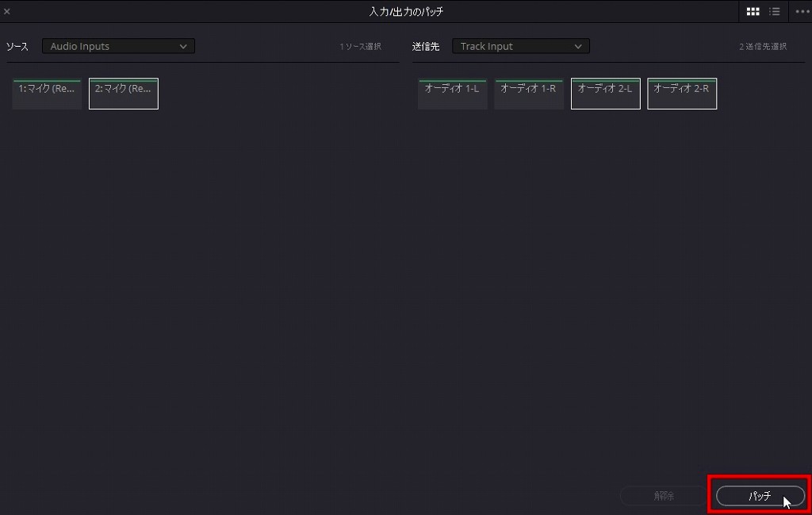Image resolution: width=812 pixels, height=515 pixels.
Task: Open the Track Input destination dropdown
Action: pyautogui.click(x=520, y=46)
